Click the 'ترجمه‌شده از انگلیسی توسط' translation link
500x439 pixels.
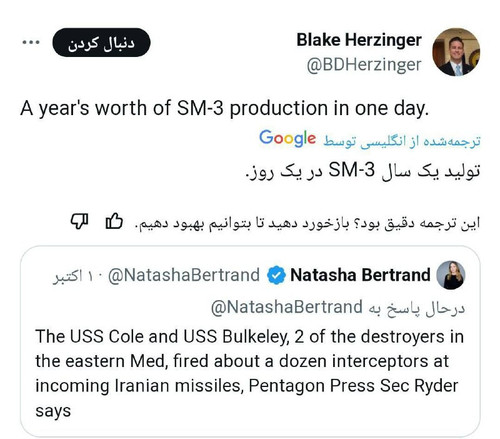[x=402, y=141]
